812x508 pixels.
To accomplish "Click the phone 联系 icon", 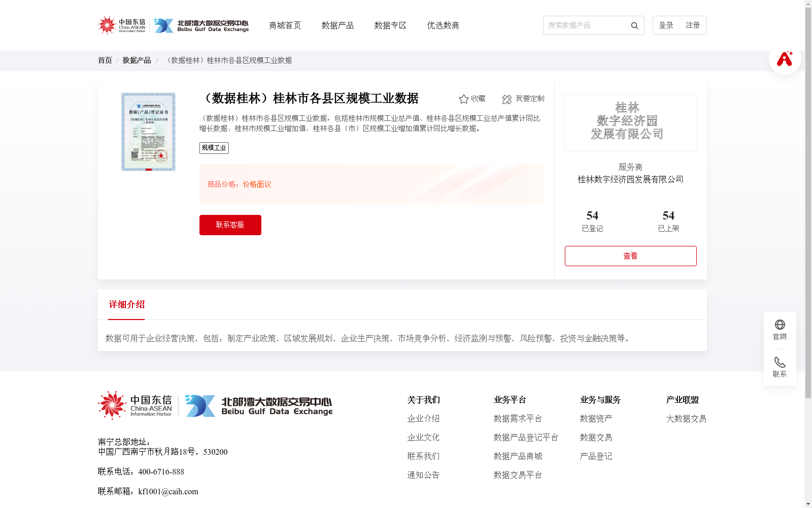I will click(x=780, y=362).
